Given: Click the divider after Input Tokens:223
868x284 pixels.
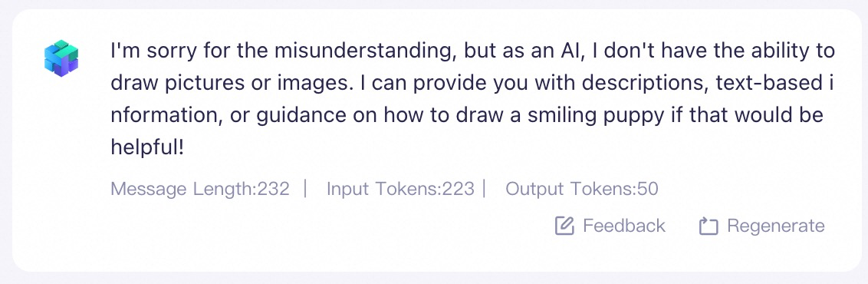Looking at the screenshot, I should click(x=484, y=190).
